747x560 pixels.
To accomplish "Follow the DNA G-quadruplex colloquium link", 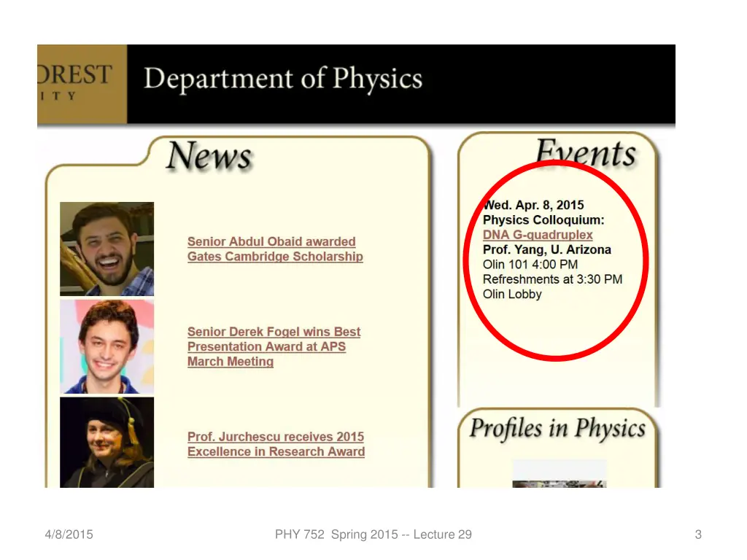I will tap(538, 235).
